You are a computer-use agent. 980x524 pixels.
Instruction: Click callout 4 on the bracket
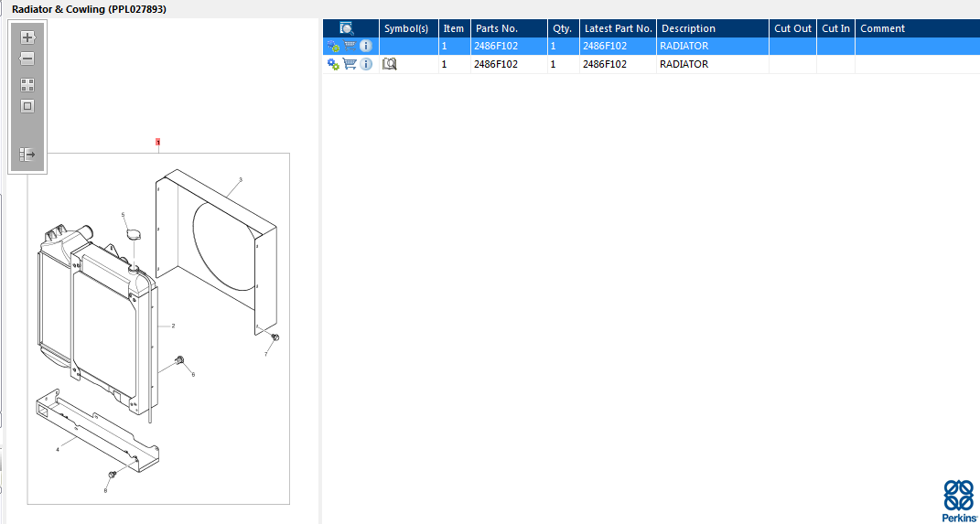[x=58, y=449]
